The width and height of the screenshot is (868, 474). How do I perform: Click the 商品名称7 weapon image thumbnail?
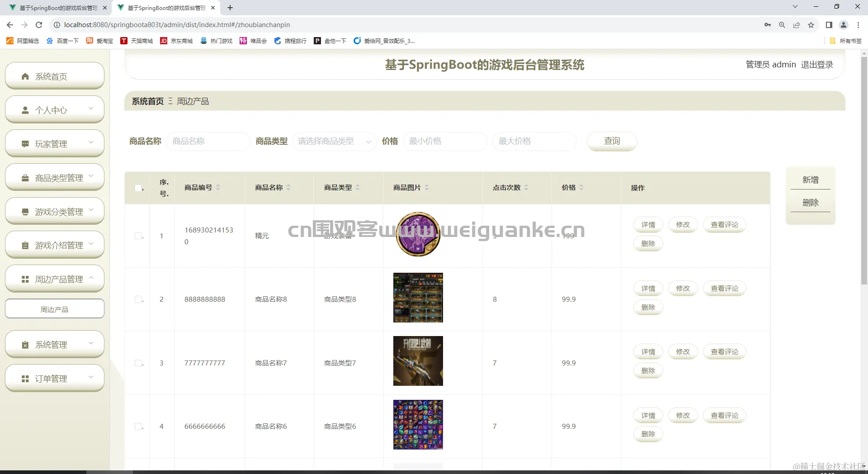click(x=418, y=361)
